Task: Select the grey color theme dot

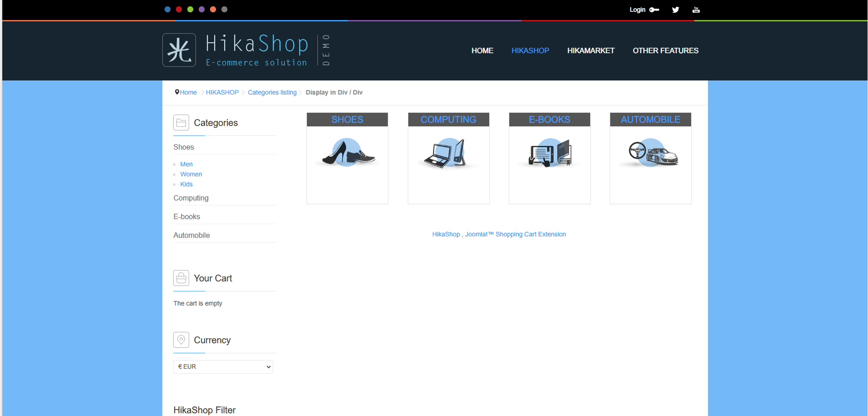Action: (225, 9)
